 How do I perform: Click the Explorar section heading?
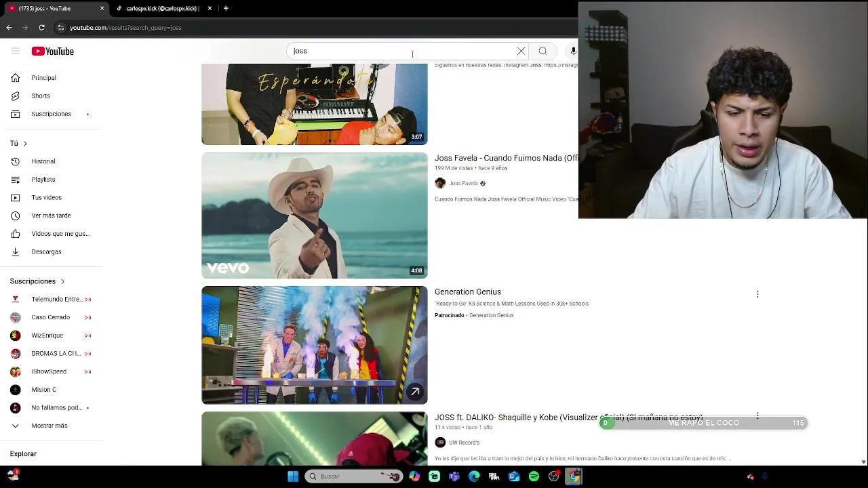pyautogui.click(x=23, y=454)
